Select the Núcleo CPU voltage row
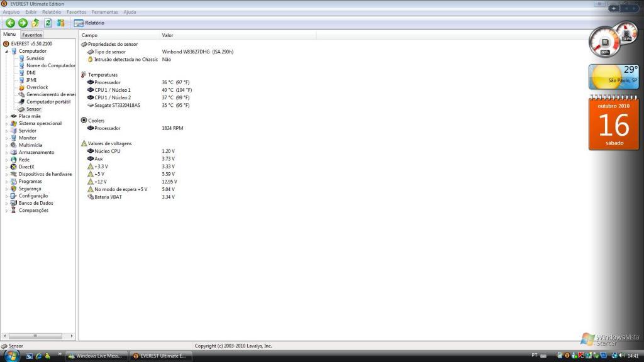 click(131, 151)
